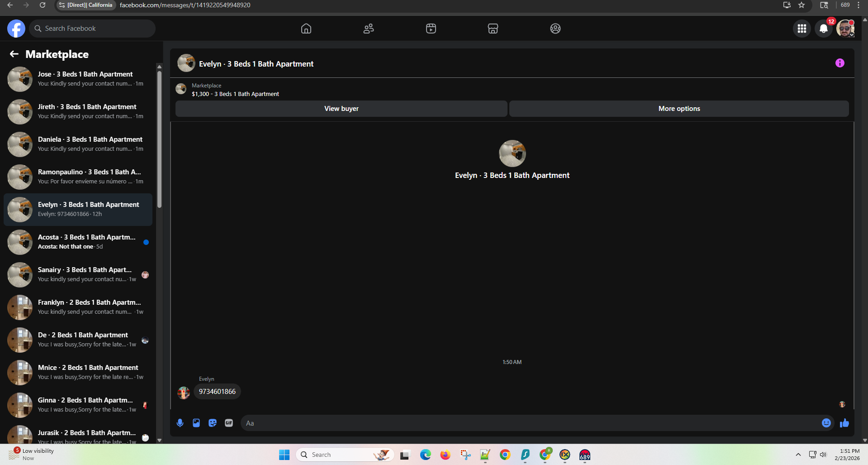Screen dimensions: 868x465
Task: Open the De 2 Beds conversation
Action: tap(78, 340)
